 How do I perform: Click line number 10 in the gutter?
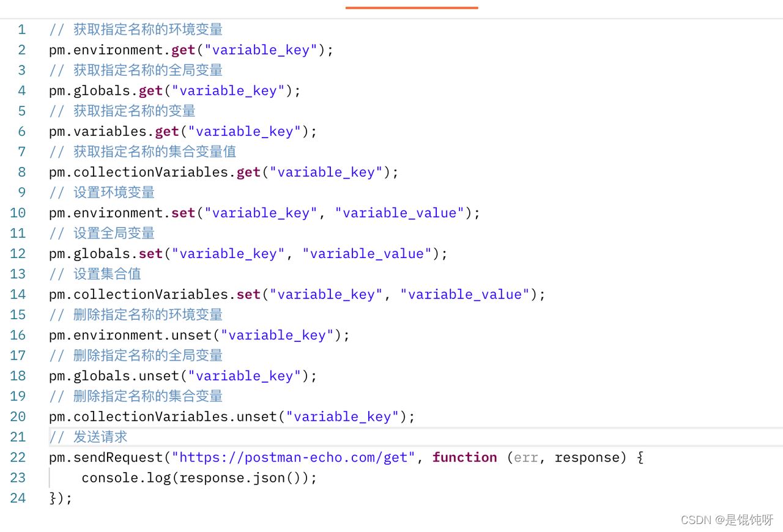click(18, 213)
